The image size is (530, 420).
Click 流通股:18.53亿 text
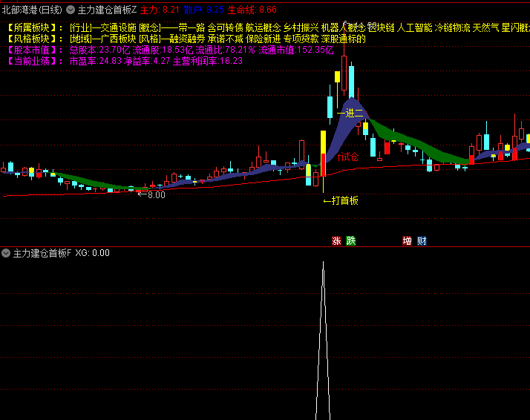(x=163, y=50)
